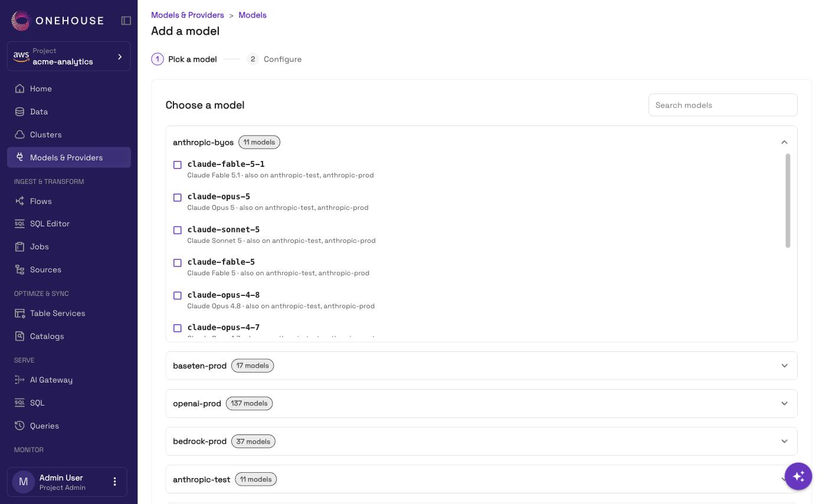Click the model list scrollbar
This screenshot has width=826, height=504.
coord(788,200)
